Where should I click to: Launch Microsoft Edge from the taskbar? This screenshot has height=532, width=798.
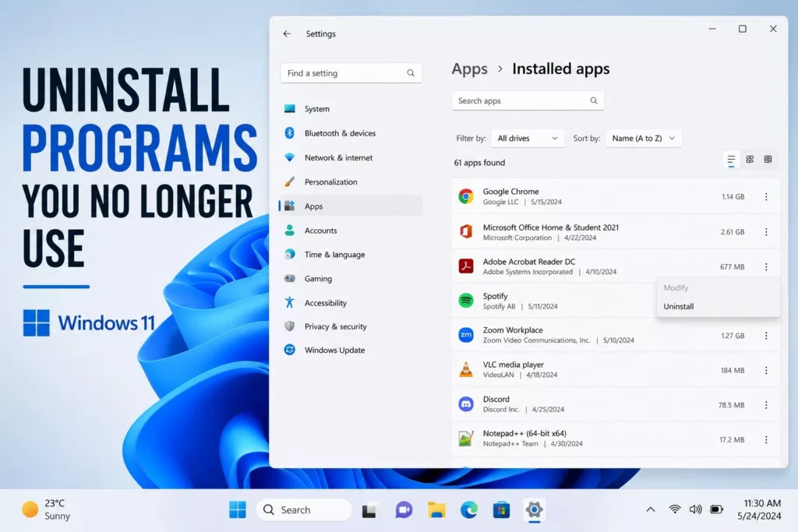point(468,509)
